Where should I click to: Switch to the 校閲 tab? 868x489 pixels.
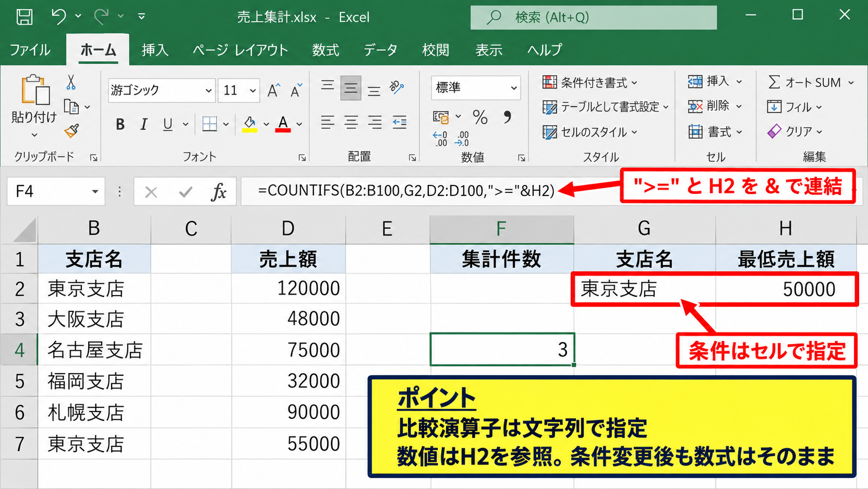pos(436,50)
